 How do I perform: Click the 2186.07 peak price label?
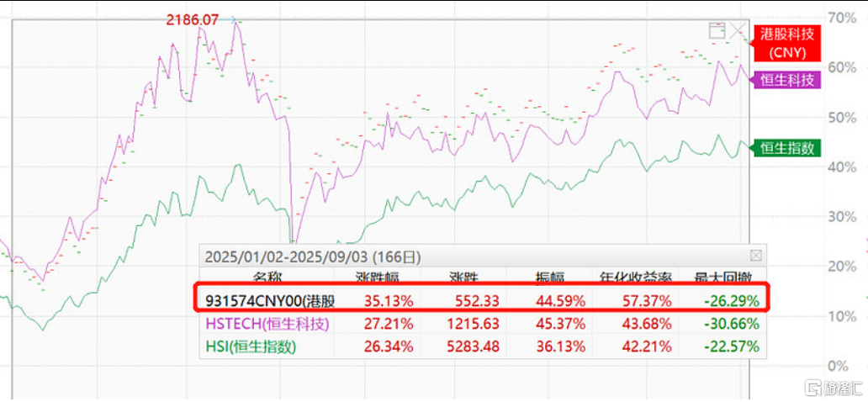(193, 20)
